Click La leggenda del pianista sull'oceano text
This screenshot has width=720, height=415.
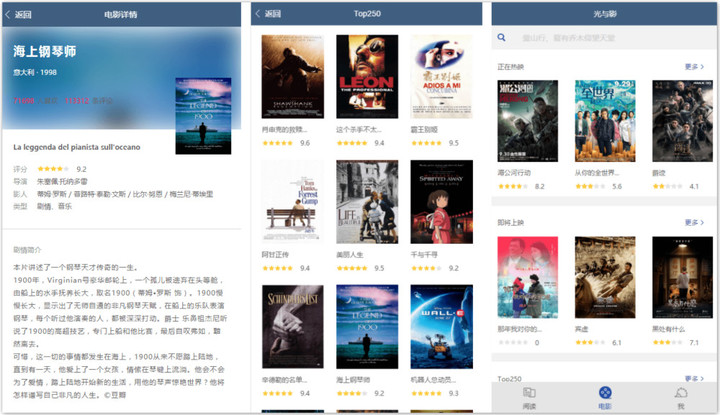coord(77,147)
